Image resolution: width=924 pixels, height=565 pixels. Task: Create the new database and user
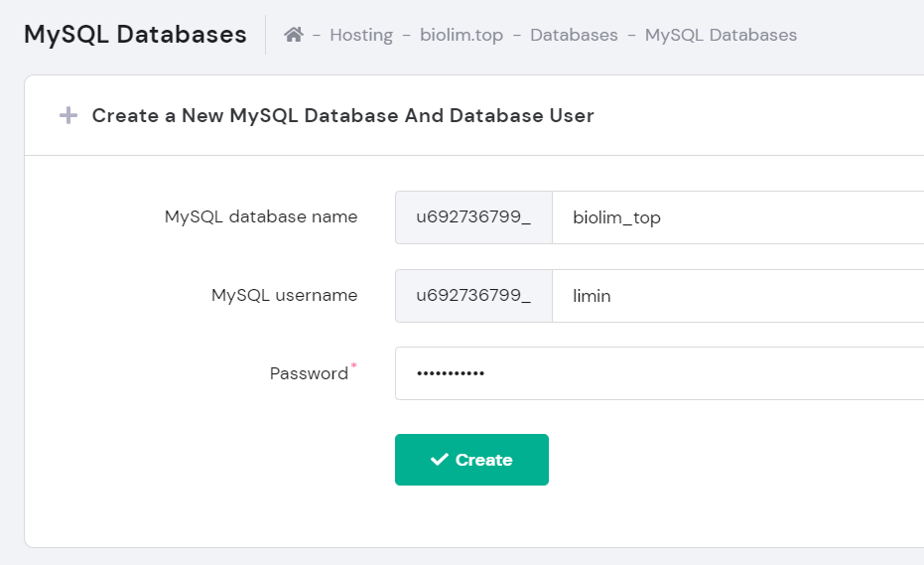coord(471,460)
